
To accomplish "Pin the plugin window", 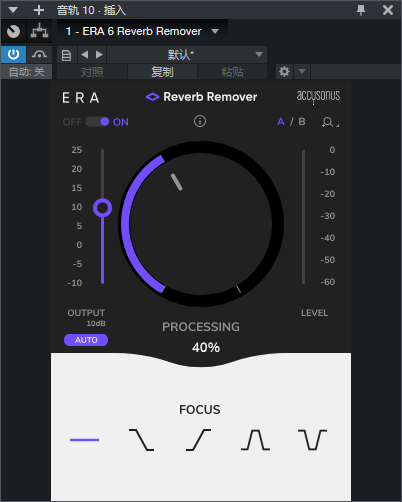I will click(361, 10).
